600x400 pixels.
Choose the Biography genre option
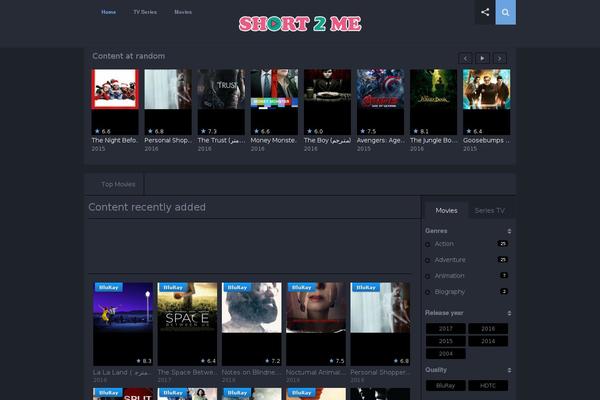coord(450,292)
